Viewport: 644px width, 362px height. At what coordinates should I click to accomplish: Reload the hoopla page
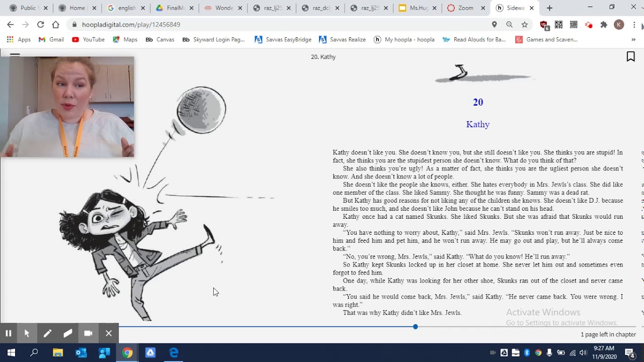pos(40,24)
